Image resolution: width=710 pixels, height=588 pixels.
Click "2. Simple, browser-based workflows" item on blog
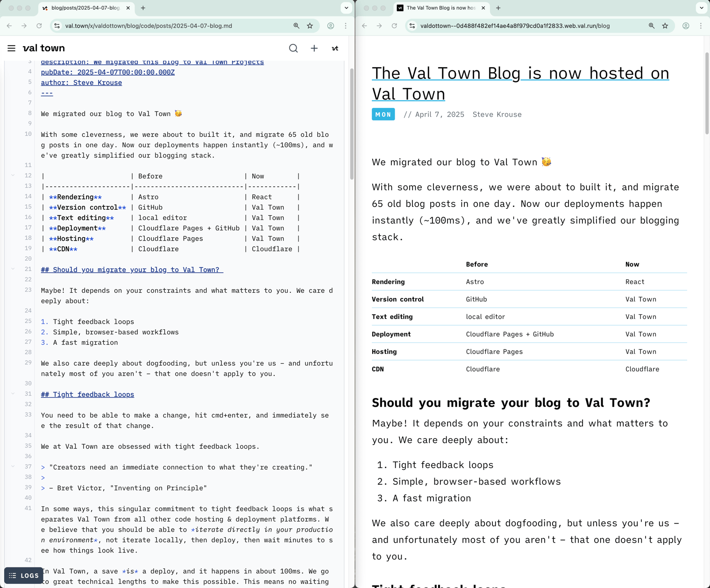coord(469,482)
